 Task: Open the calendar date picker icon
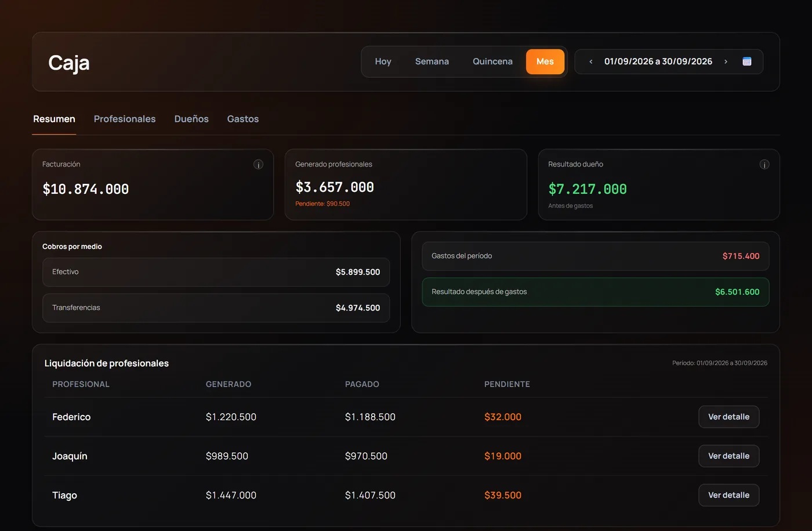pyautogui.click(x=747, y=62)
